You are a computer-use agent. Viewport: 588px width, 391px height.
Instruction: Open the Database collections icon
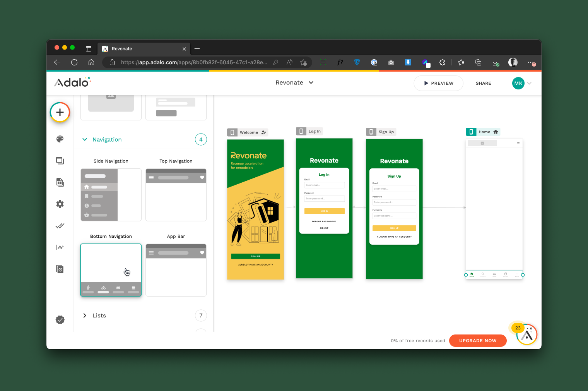(x=60, y=182)
